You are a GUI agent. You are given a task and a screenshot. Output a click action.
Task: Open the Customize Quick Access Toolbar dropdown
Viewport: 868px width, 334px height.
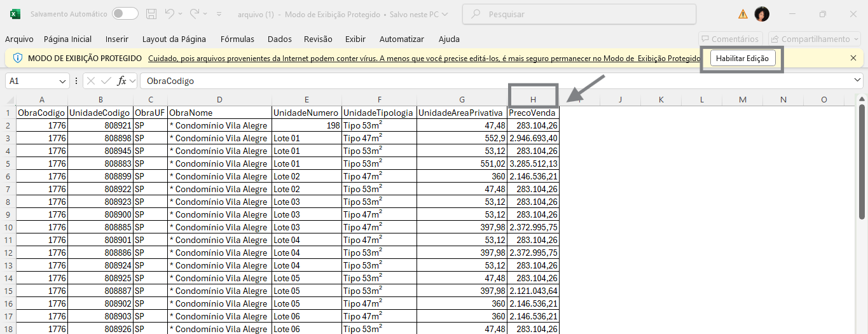219,14
